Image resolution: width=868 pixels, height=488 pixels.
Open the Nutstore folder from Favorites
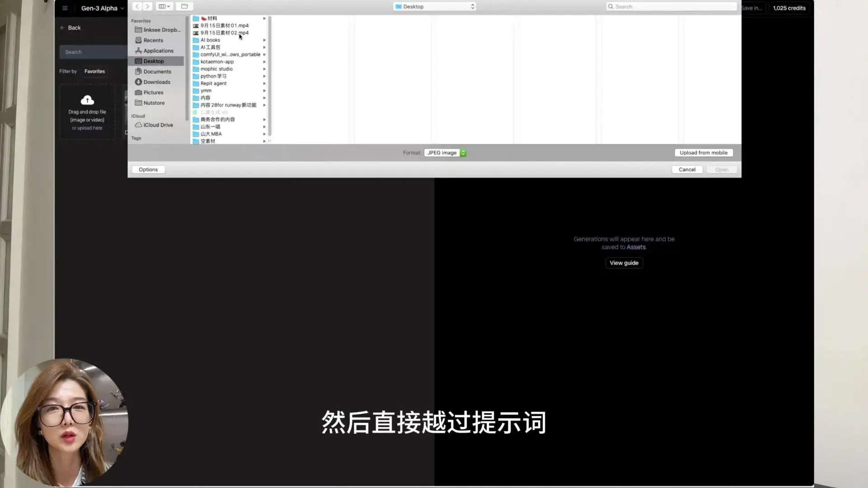[154, 103]
